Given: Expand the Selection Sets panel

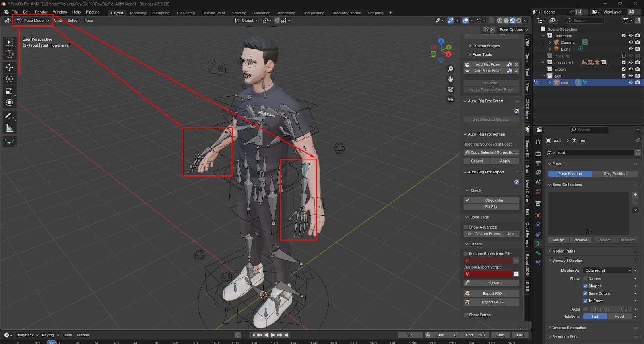Looking at the screenshot, I should coord(564,337).
